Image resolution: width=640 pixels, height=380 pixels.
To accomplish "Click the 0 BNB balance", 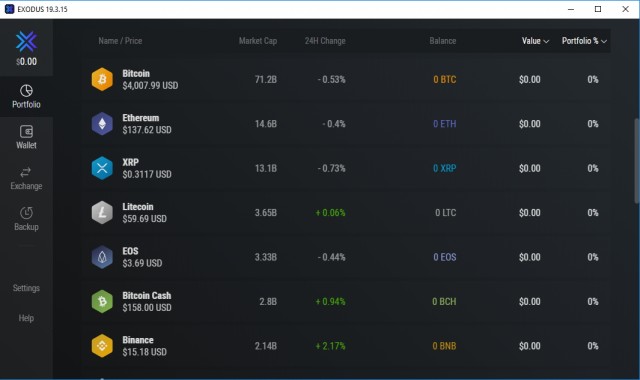I will [x=444, y=346].
